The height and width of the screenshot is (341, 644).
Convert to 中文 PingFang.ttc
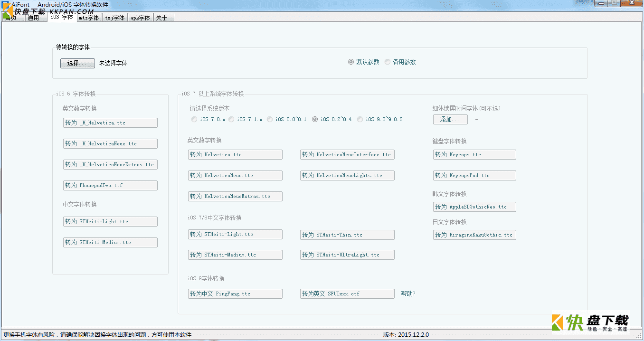pyautogui.click(x=235, y=294)
